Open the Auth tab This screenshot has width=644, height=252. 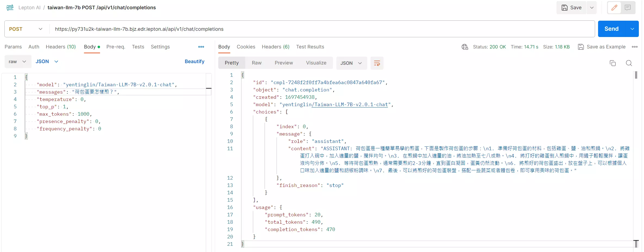pos(34,47)
